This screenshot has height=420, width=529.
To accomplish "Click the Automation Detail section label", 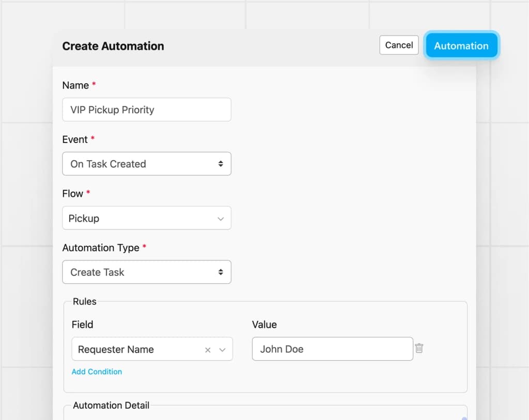I will point(112,405).
